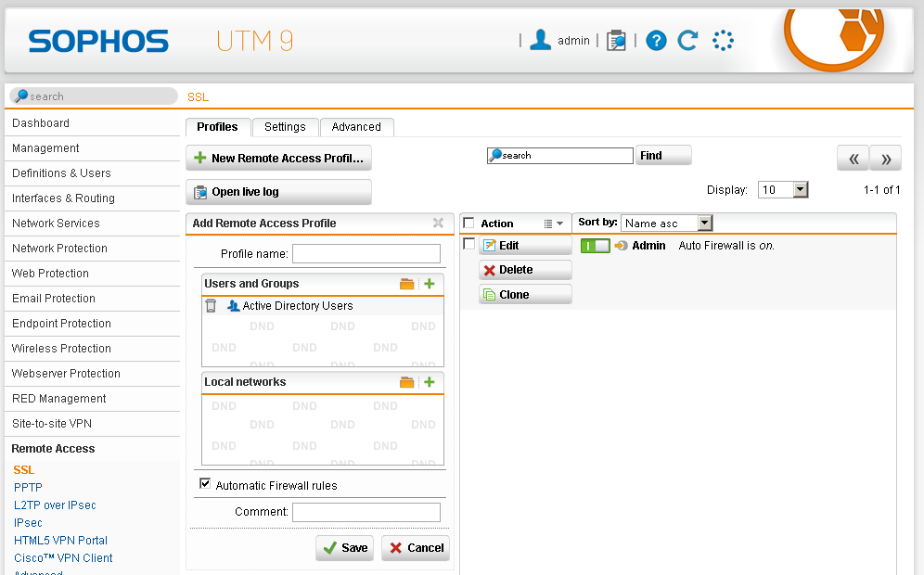Open IPsec remote access page
Screen dimensions: 924x575
coord(28,523)
